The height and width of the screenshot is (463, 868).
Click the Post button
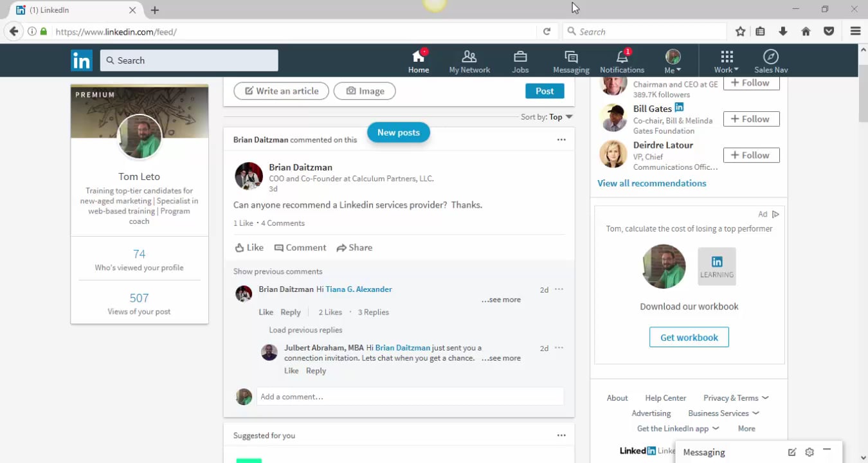(x=545, y=91)
